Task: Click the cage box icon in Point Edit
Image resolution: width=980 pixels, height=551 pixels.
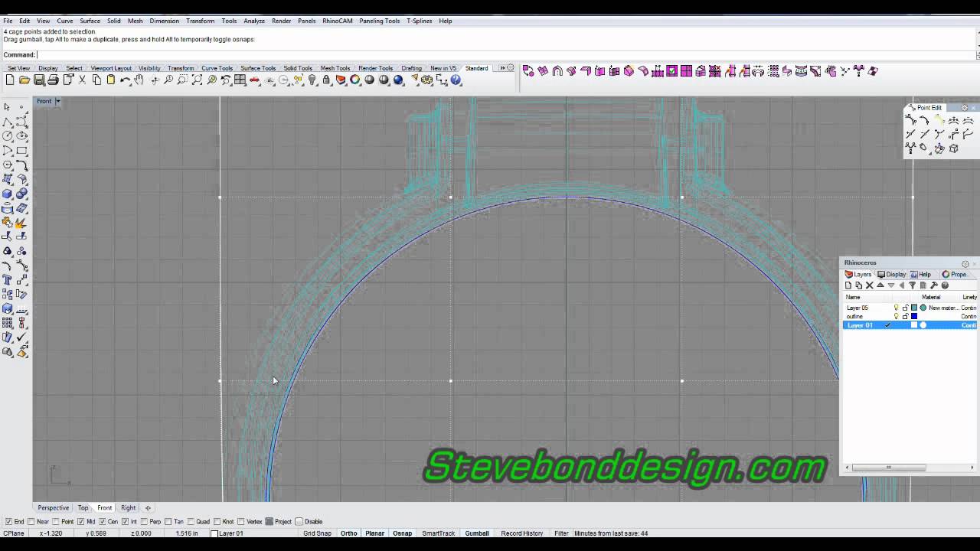Action: point(954,148)
